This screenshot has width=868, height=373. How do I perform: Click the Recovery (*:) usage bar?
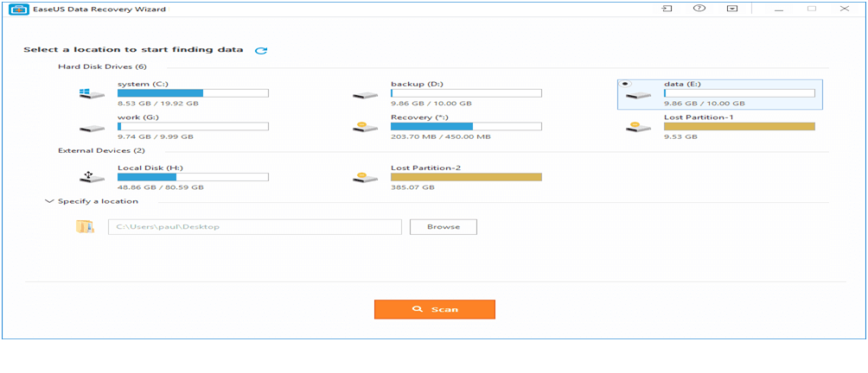466,127
